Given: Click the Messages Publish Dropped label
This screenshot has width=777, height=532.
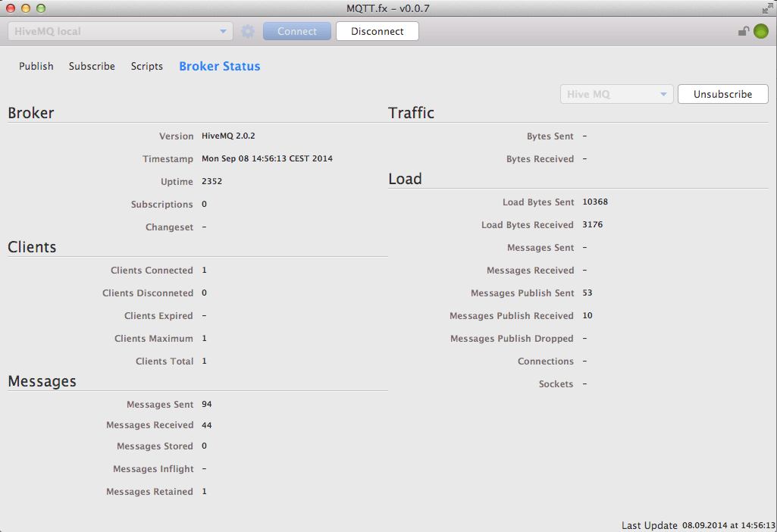Looking at the screenshot, I should pyautogui.click(x=512, y=338).
